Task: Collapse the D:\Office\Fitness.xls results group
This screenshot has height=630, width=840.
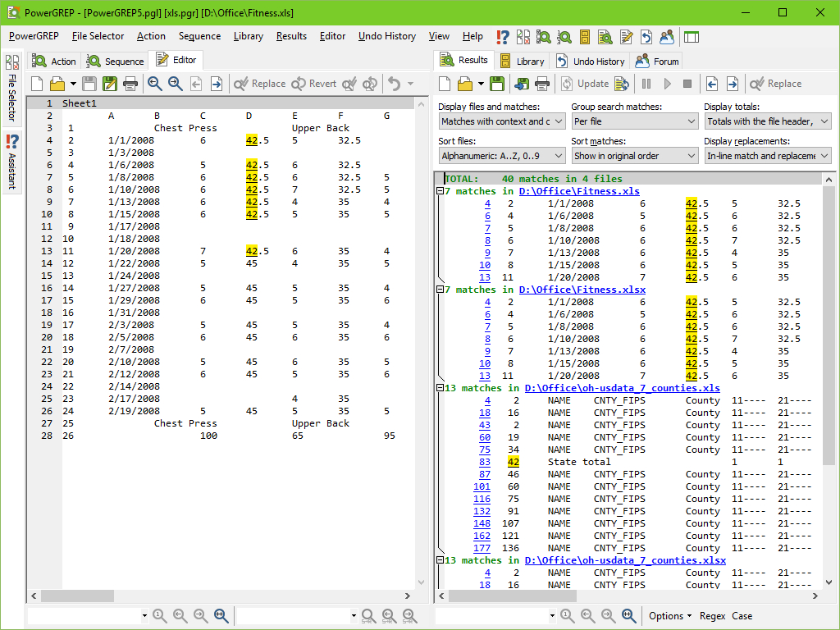Action: coord(440,191)
